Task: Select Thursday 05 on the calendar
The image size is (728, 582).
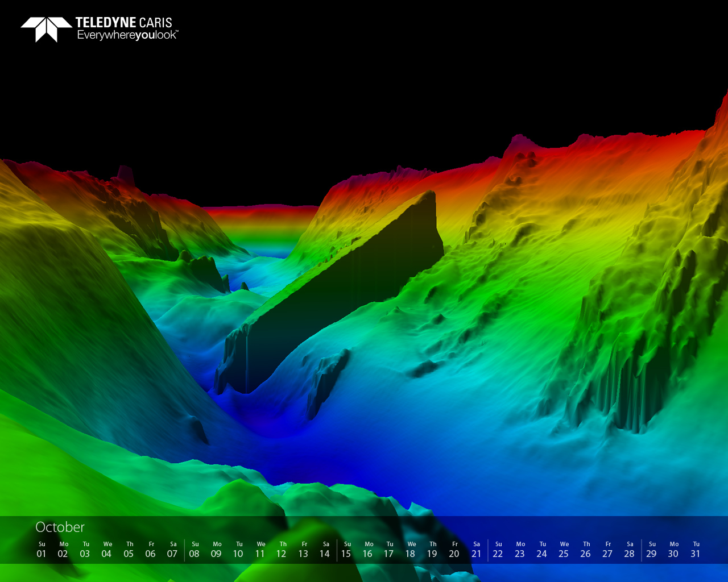Action: (x=129, y=550)
